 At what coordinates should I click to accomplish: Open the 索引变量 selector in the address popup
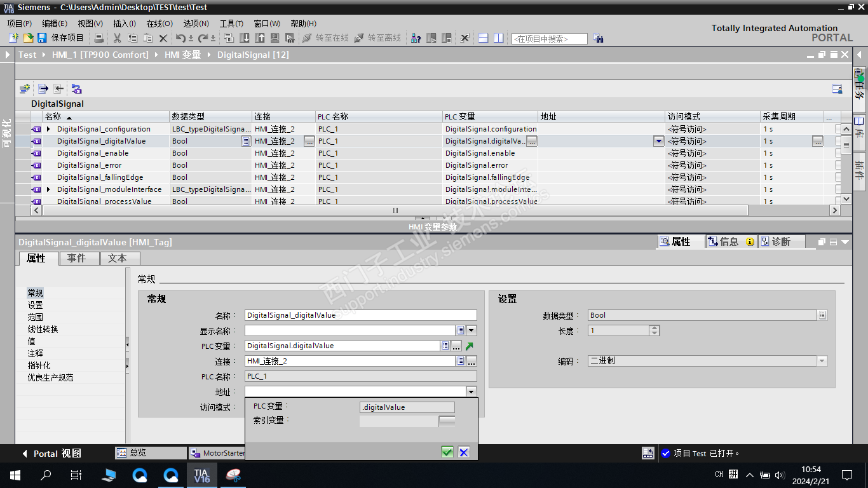(447, 421)
